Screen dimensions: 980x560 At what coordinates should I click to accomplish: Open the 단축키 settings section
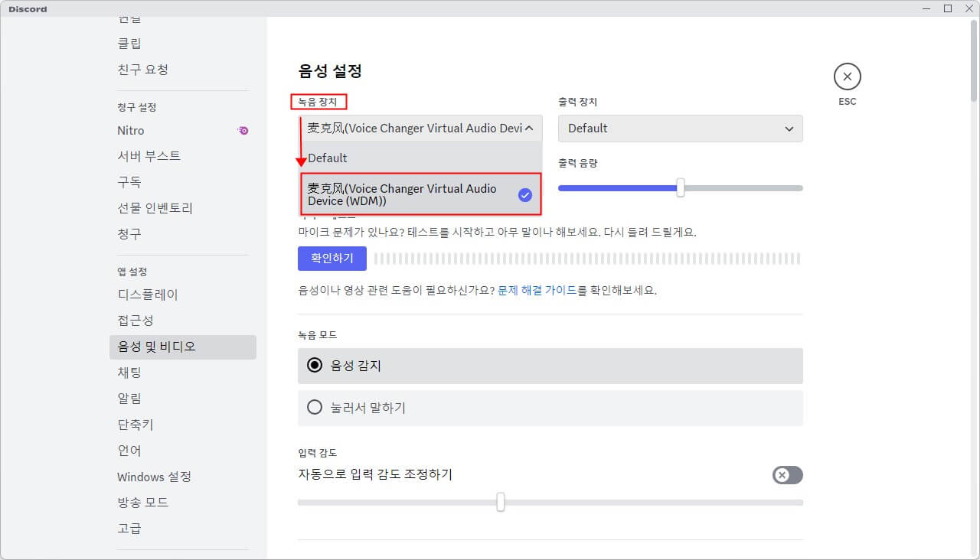pos(136,425)
